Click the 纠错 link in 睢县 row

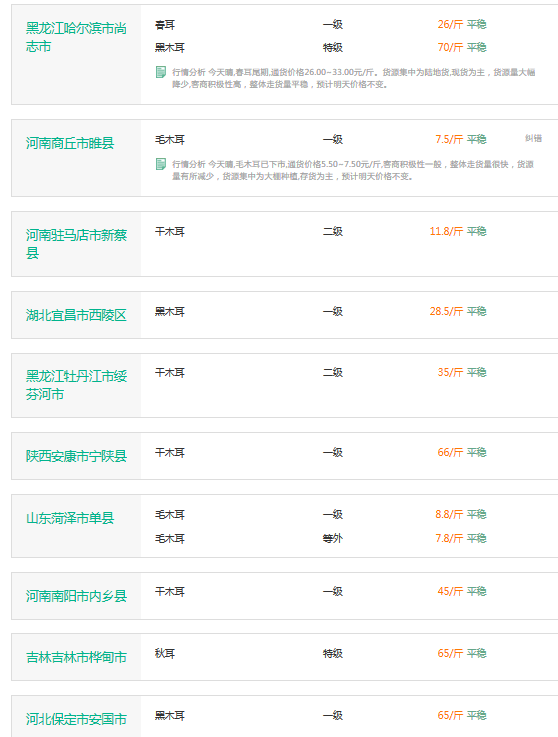pyautogui.click(x=534, y=138)
